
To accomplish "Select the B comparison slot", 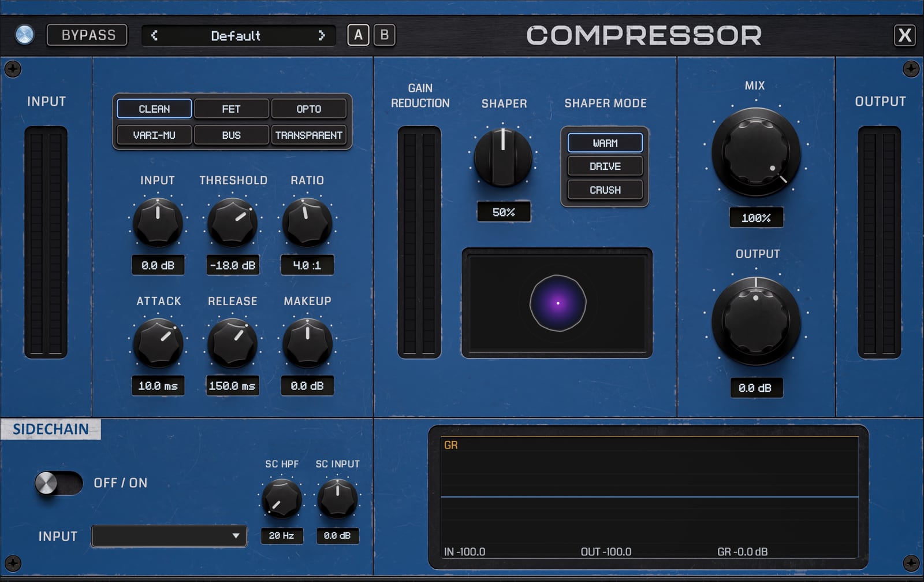I will [384, 35].
